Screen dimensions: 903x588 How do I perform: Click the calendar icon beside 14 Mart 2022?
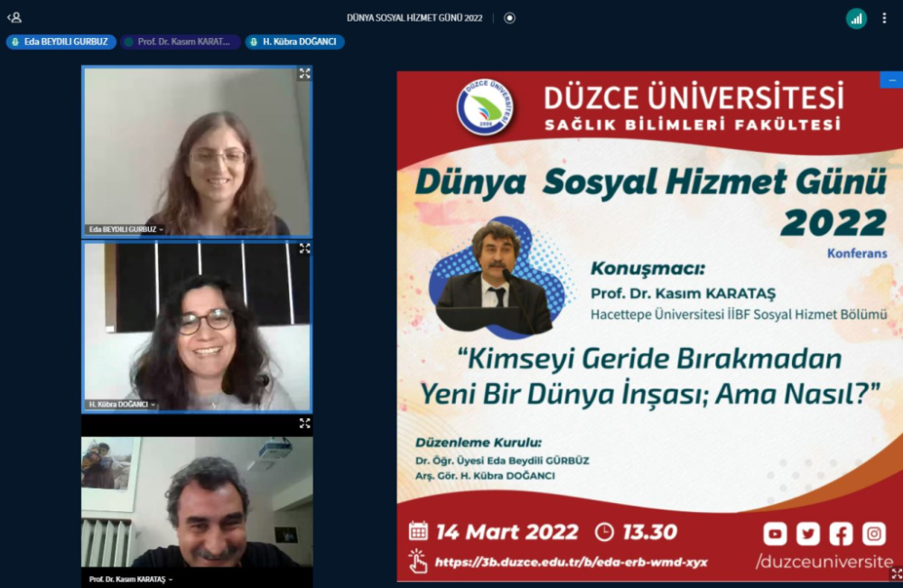pyautogui.click(x=419, y=531)
